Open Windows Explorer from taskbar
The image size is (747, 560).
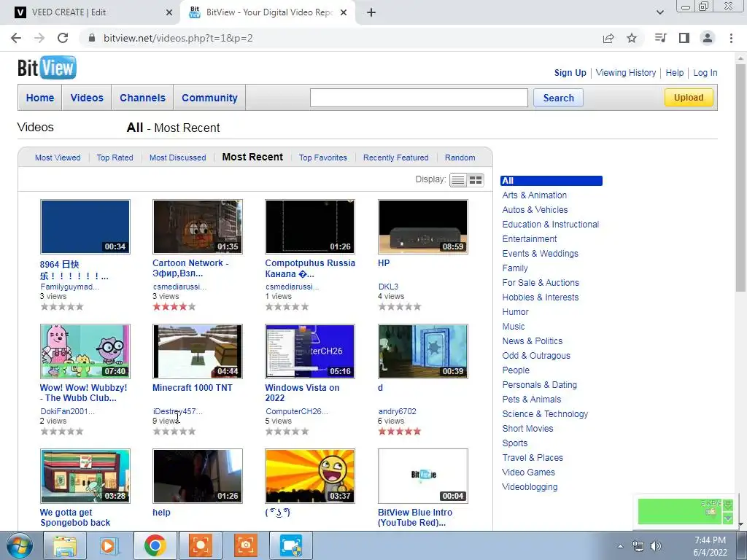[x=65, y=545]
